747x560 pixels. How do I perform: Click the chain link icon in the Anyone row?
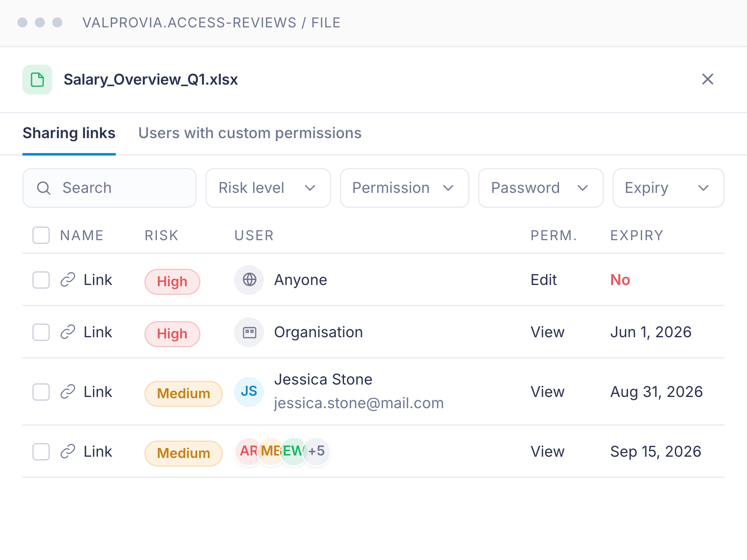68,280
